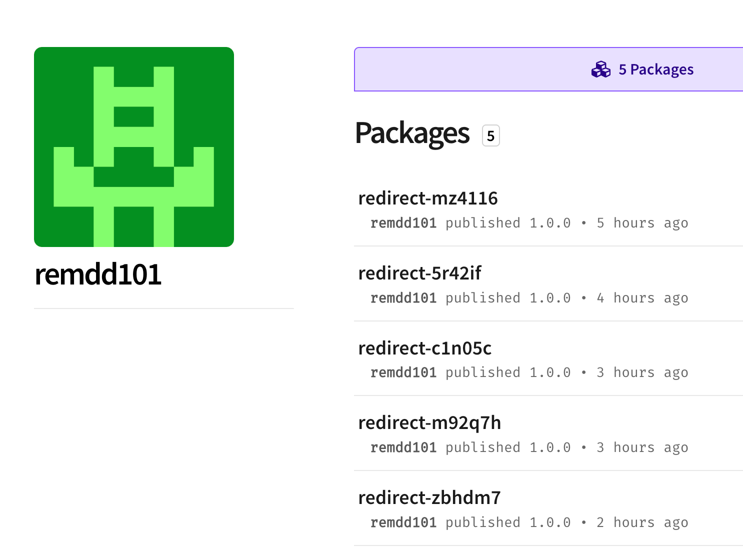
Task: Click the remdd101 profile username heading
Action: pyautogui.click(x=98, y=274)
